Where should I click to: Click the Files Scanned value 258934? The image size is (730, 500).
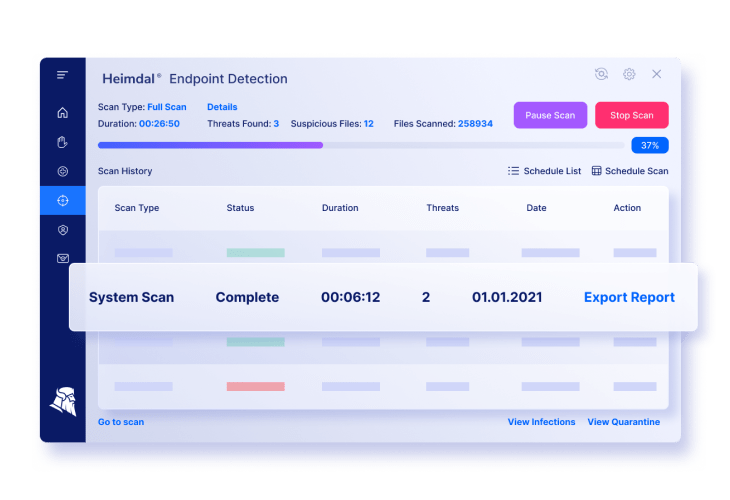tap(475, 124)
